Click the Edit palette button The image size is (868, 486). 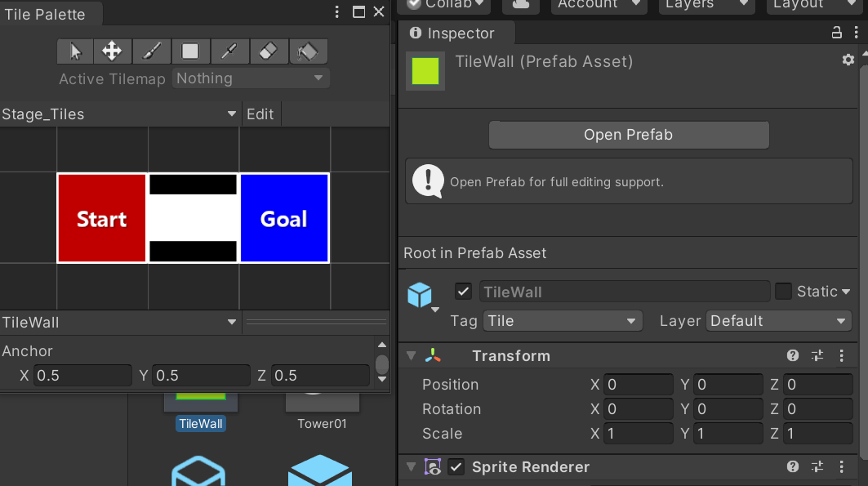260,114
